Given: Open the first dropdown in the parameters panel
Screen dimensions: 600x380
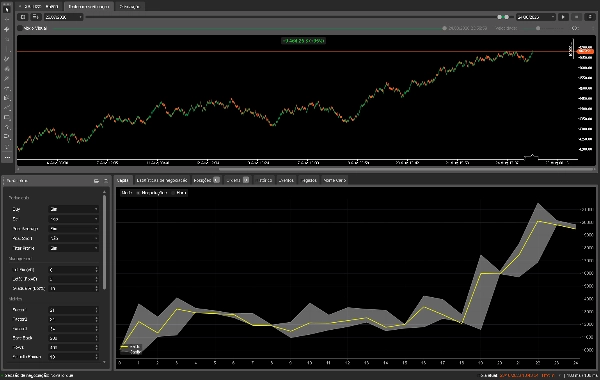Looking at the screenshot, I should (x=73, y=209).
